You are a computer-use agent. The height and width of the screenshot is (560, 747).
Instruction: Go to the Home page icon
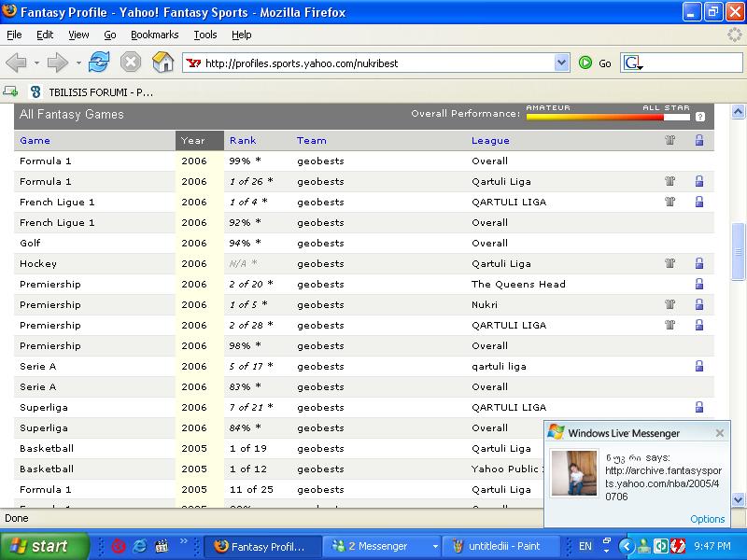162,63
